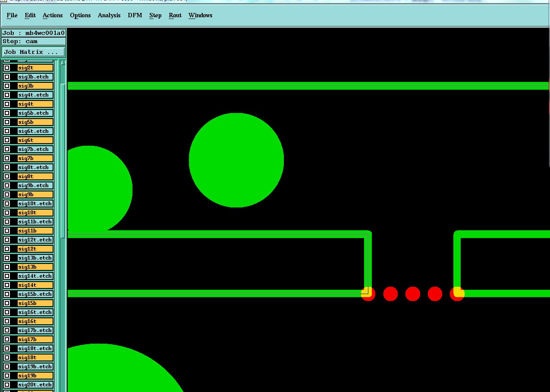Image resolution: width=550 pixels, height=392 pixels.
Task: Select the sig12t.etch layer name
Action: point(35,240)
